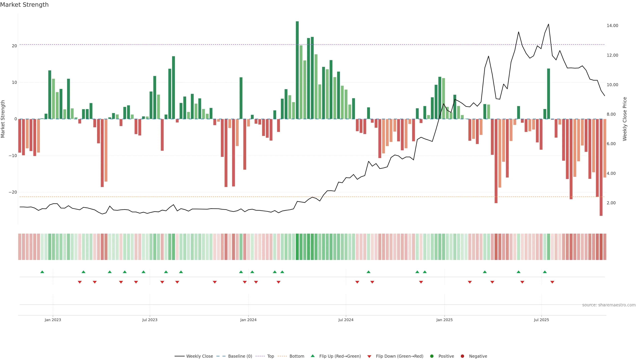
Task: Click the first green flip-up triangle marker
Action: pyautogui.click(x=42, y=272)
